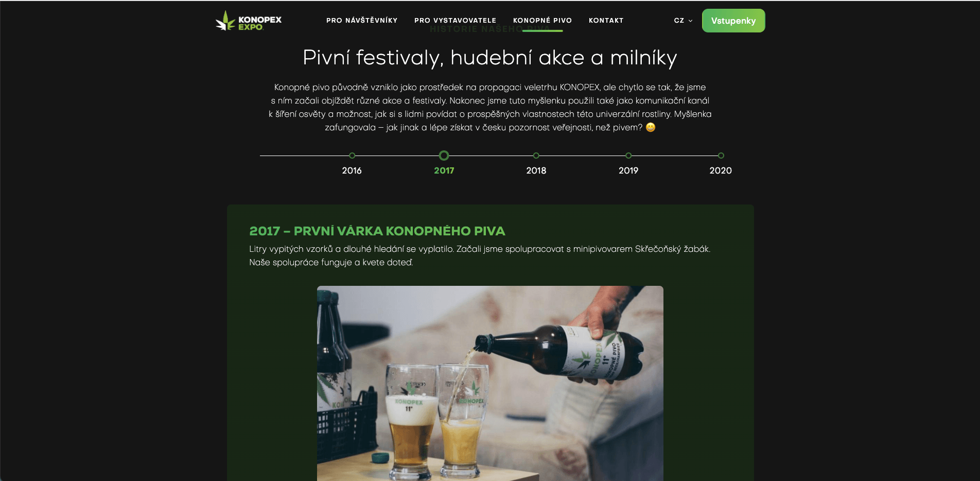The image size is (980, 481).
Task: Open the CZ language dropdown
Action: click(x=683, y=21)
